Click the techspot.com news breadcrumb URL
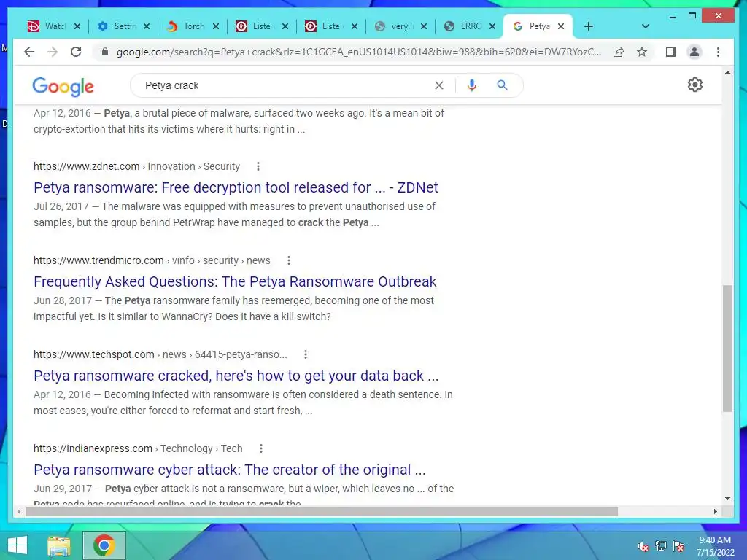The image size is (747, 560). [x=160, y=354]
